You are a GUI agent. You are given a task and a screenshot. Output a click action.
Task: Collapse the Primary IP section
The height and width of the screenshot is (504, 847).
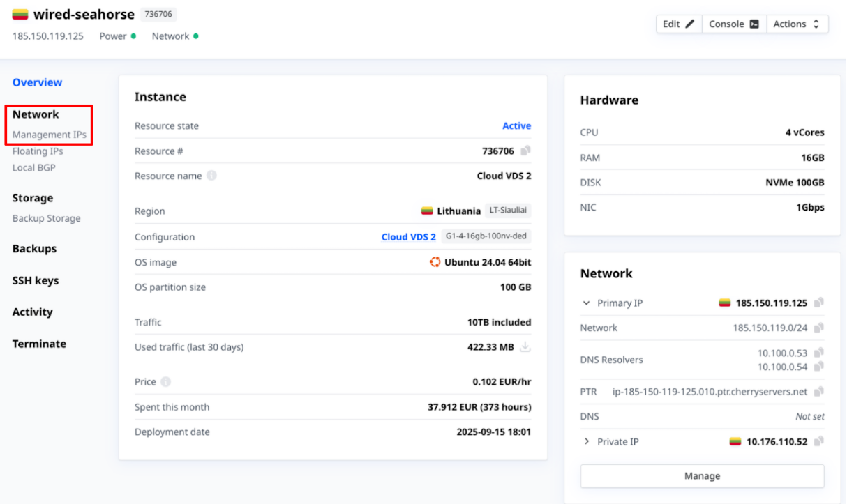point(587,303)
